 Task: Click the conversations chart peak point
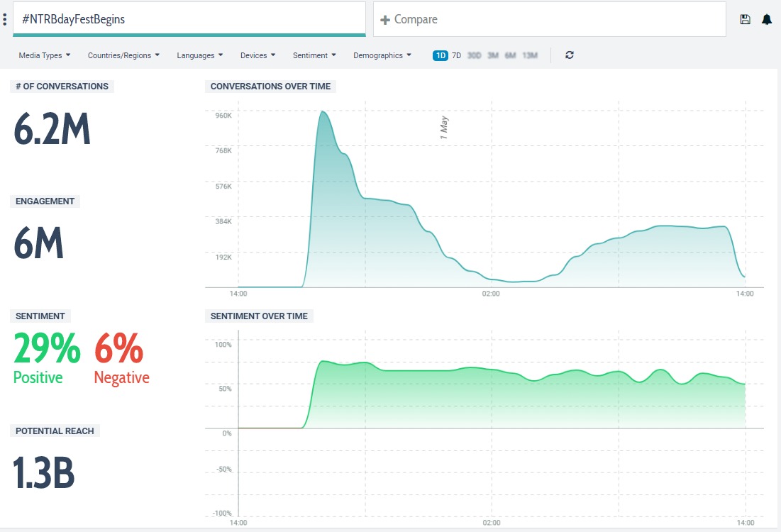323,111
